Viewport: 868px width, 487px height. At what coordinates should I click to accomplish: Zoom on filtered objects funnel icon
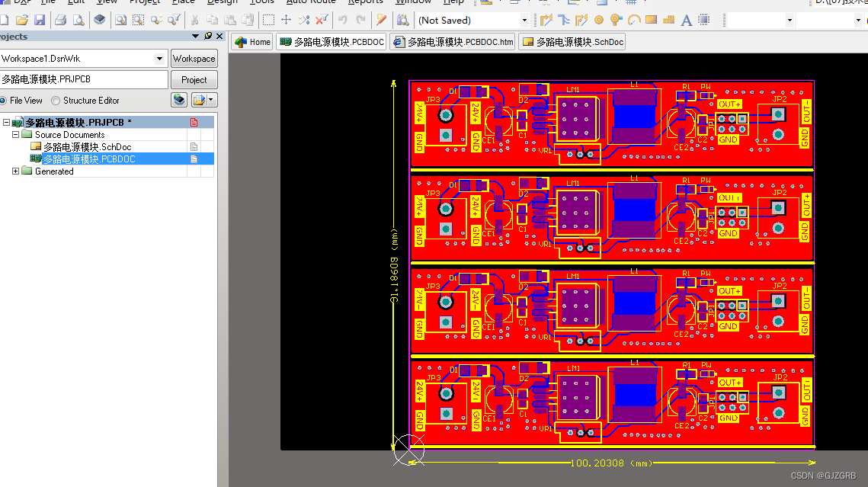click(174, 21)
